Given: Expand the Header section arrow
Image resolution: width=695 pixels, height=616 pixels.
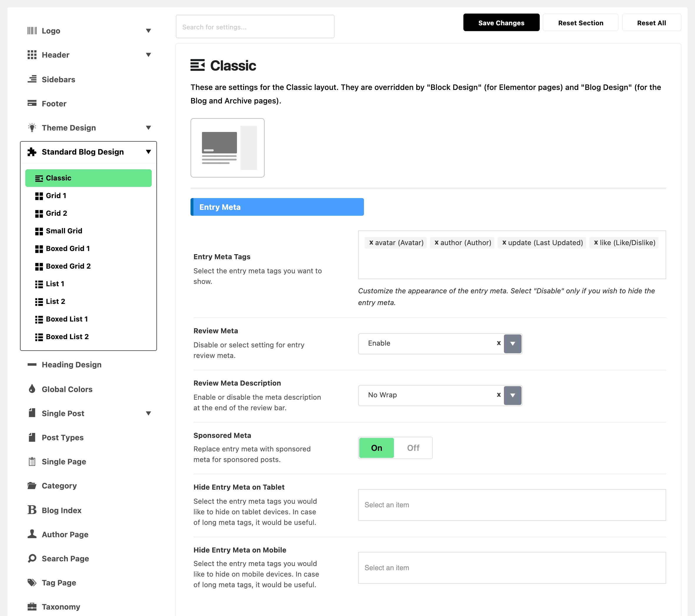Looking at the screenshot, I should [x=148, y=55].
